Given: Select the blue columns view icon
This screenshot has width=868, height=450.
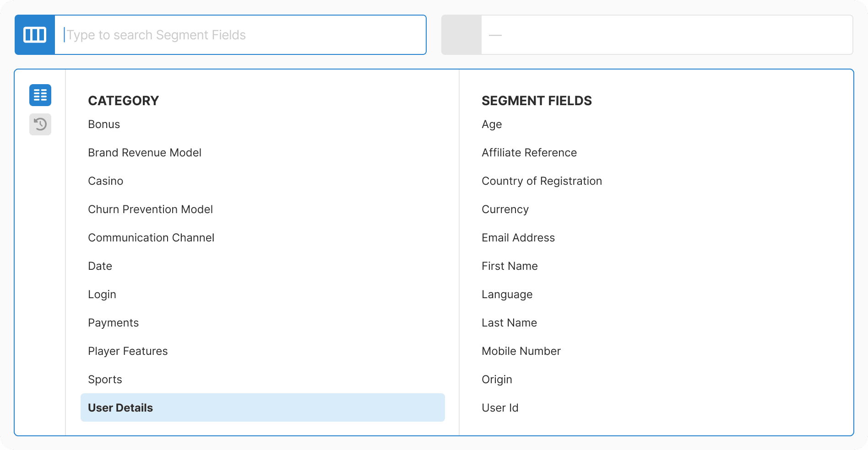Looking at the screenshot, I should (34, 34).
